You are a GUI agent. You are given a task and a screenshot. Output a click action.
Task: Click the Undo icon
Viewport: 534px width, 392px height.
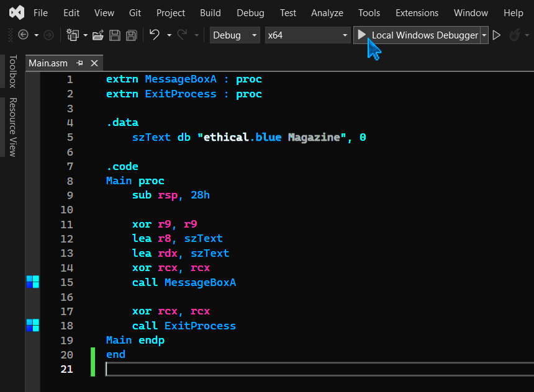(x=155, y=35)
